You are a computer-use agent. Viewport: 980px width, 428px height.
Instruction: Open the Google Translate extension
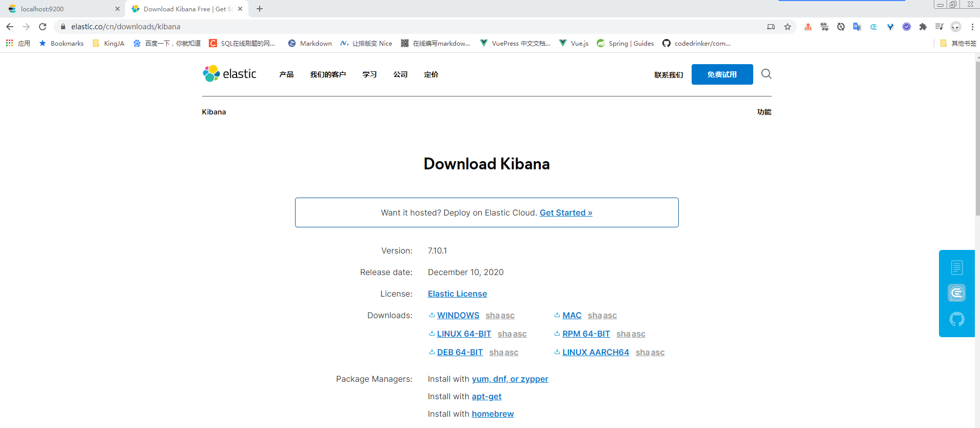point(857,27)
